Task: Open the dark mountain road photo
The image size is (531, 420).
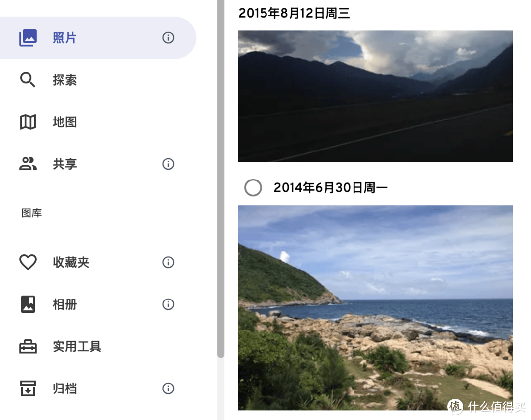Action: click(x=376, y=96)
